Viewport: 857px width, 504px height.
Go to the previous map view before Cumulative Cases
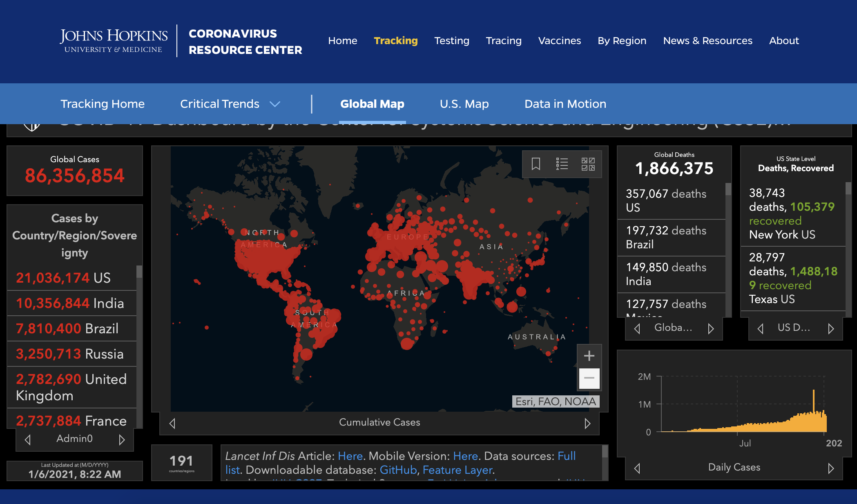point(172,424)
